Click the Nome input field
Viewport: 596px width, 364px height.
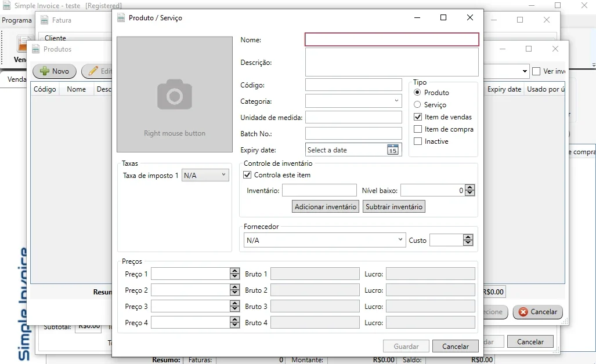(x=392, y=39)
